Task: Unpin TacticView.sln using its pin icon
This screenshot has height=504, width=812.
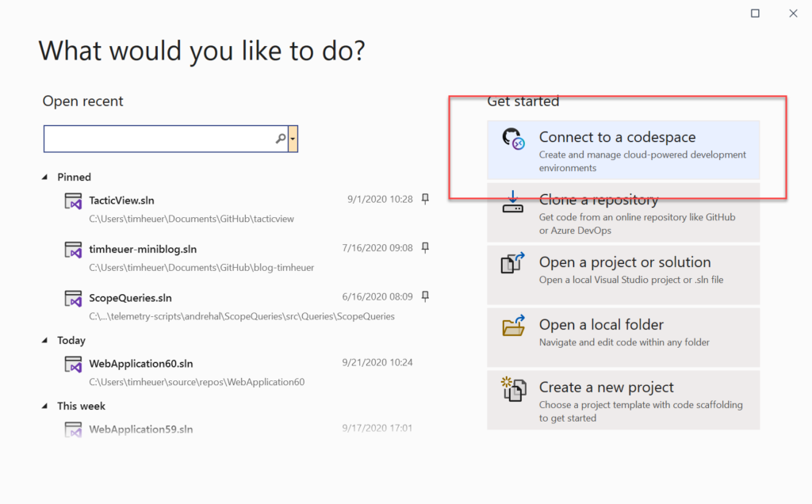Action: pyautogui.click(x=425, y=199)
